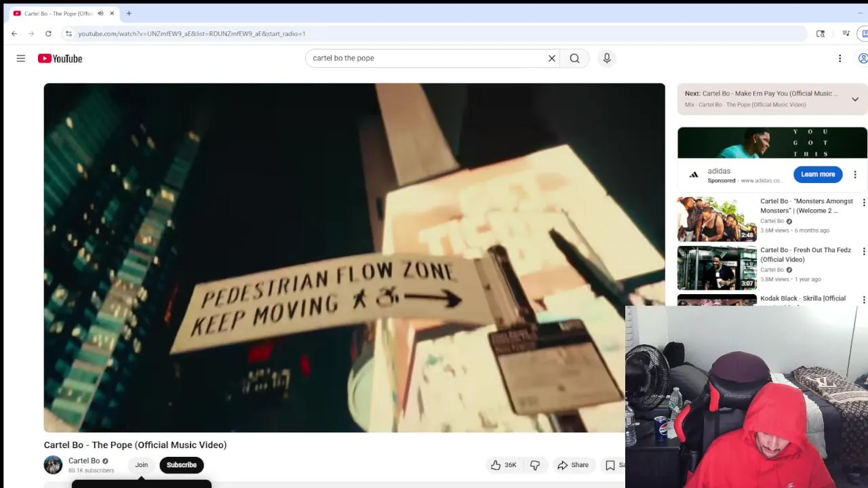
Task: Select the browser address bar URL
Action: 192,33
